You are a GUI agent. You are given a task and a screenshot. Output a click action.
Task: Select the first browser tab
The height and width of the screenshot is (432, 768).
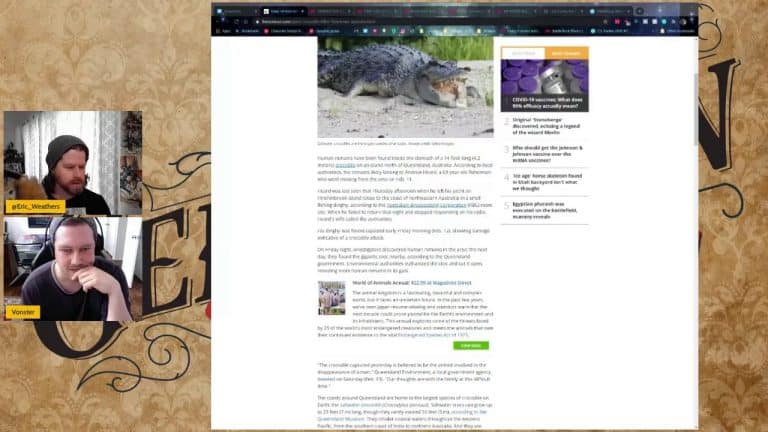pyautogui.click(x=232, y=11)
